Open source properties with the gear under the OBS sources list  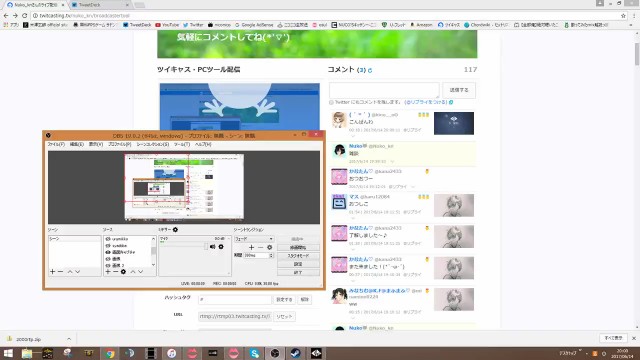pyautogui.click(x=123, y=271)
